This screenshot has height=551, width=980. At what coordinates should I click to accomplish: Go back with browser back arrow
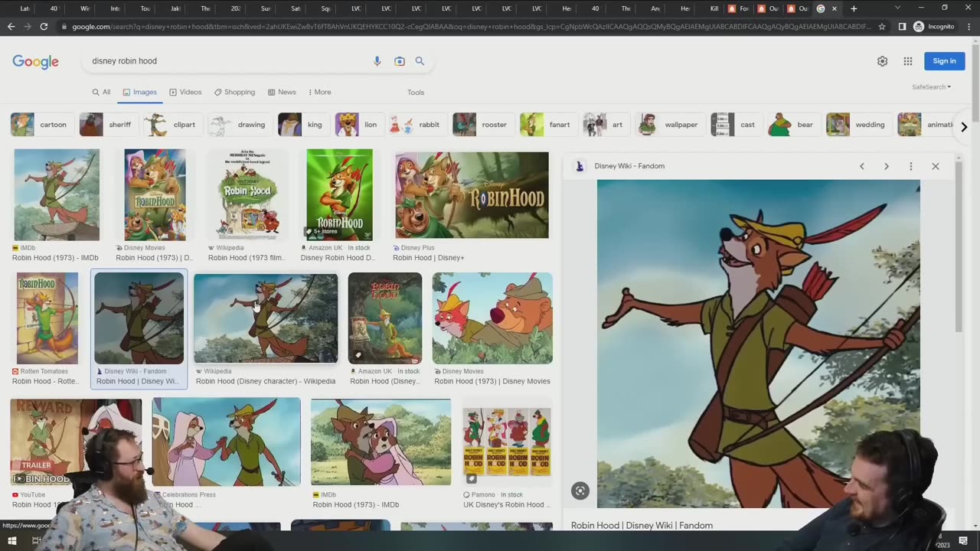pyautogui.click(x=11, y=26)
